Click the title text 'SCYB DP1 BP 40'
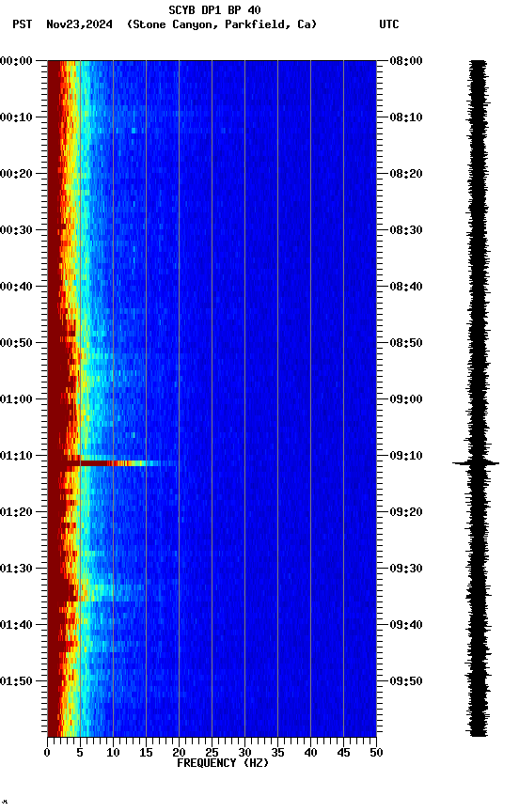This screenshot has height=812, width=519. [x=214, y=10]
